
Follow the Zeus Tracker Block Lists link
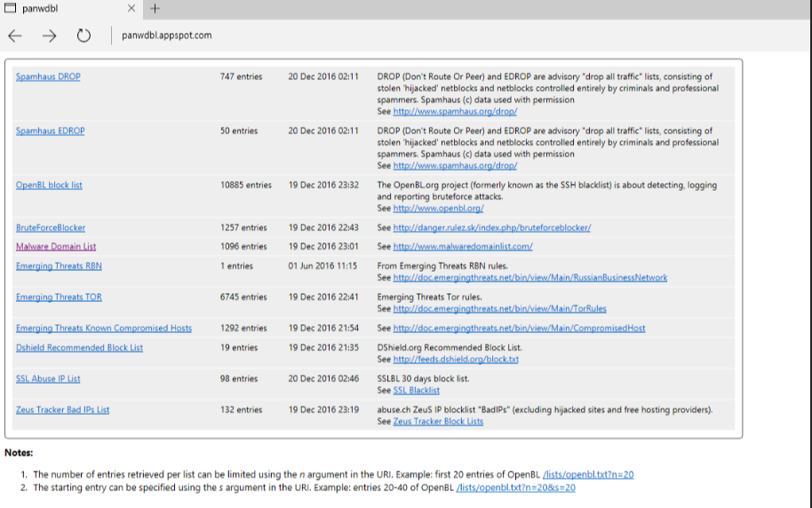click(438, 422)
